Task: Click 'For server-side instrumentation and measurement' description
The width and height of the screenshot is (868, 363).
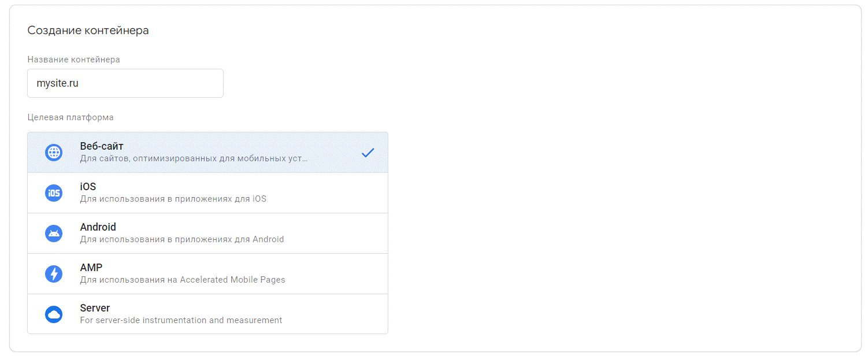Action: click(x=181, y=320)
